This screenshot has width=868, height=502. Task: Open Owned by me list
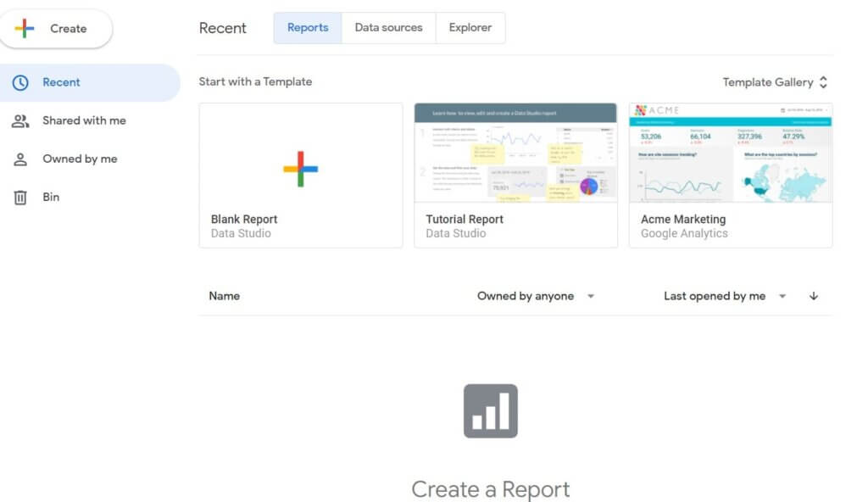click(80, 159)
